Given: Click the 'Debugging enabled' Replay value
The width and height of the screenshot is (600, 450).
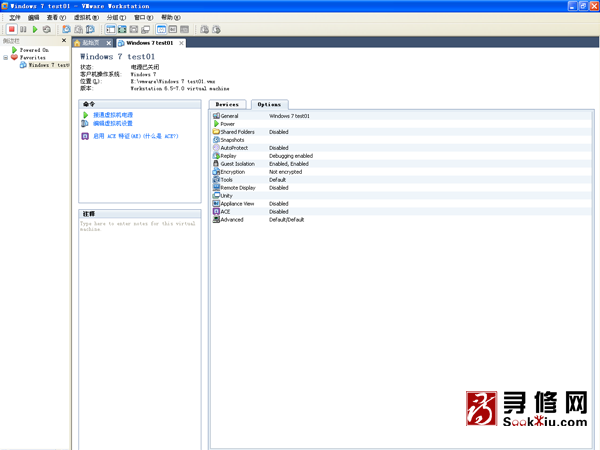Looking at the screenshot, I should 291,156.
